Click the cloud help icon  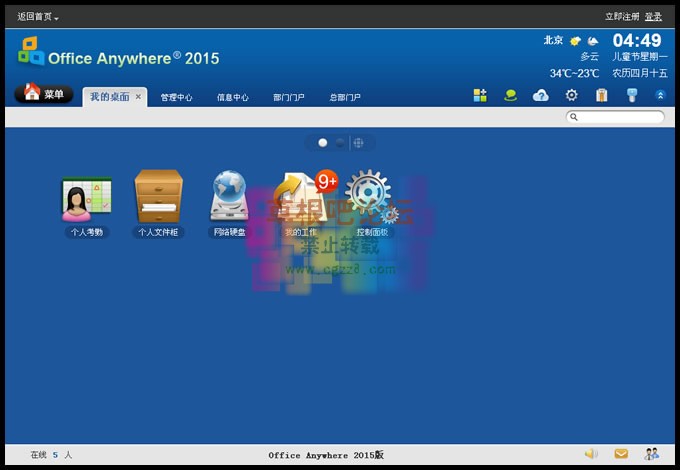(x=540, y=95)
